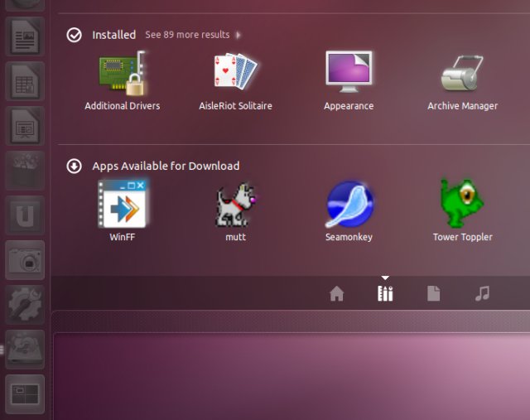Click AisleRiot Solitaire label text
The height and width of the screenshot is (420, 530).
pyautogui.click(x=235, y=106)
